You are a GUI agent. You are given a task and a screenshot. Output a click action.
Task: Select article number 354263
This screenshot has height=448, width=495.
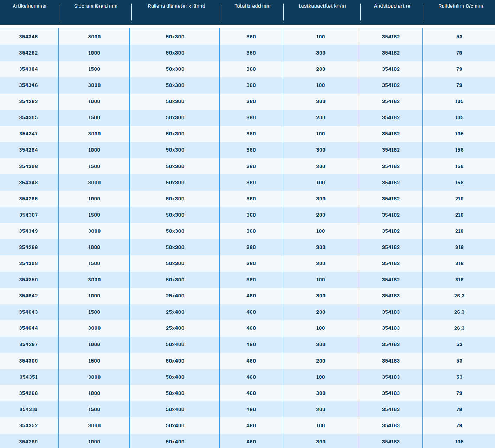pyautogui.click(x=28, y=101)
